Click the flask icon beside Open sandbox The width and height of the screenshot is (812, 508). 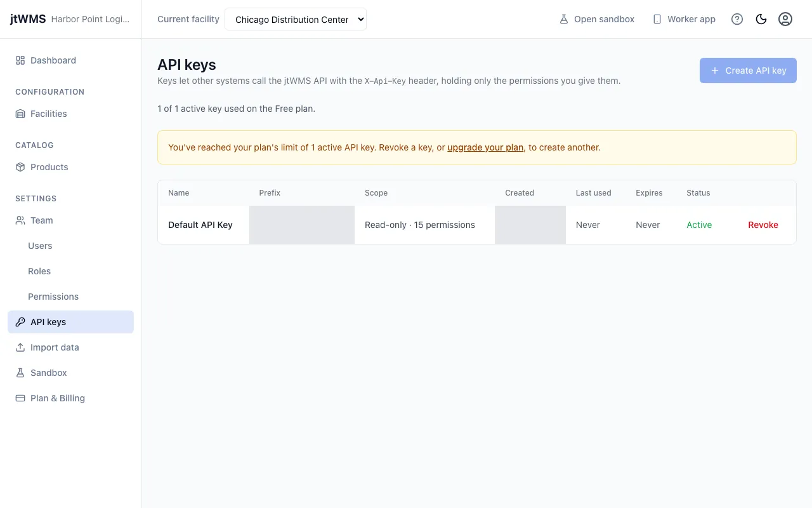[x=564, y=19]
